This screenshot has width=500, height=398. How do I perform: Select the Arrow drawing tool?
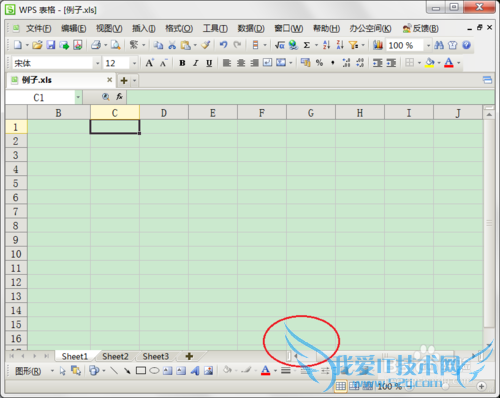click(127, 371)
